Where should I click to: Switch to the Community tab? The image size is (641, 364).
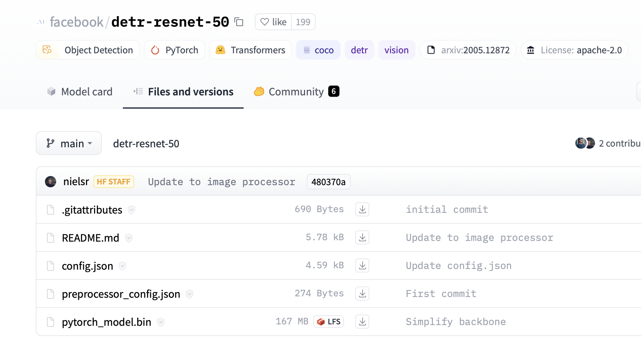pos(297,92)
